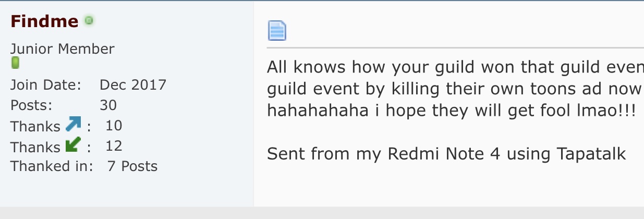This screenshot has width=644, height=219.
Task: Click the Junior Member title text
Action: [63, 49]
